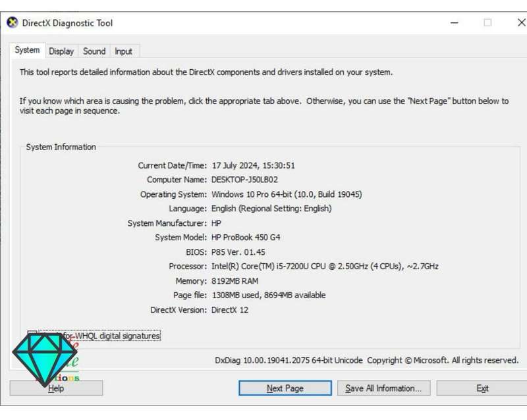Open the Sound tab
The width and height of the screenshot is (527, 420).
point(94,51)
